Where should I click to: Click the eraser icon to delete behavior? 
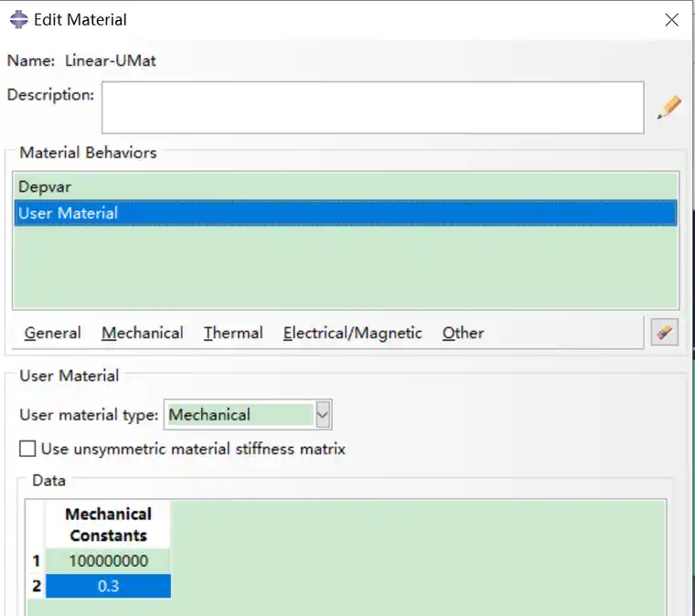pos(664,333)
